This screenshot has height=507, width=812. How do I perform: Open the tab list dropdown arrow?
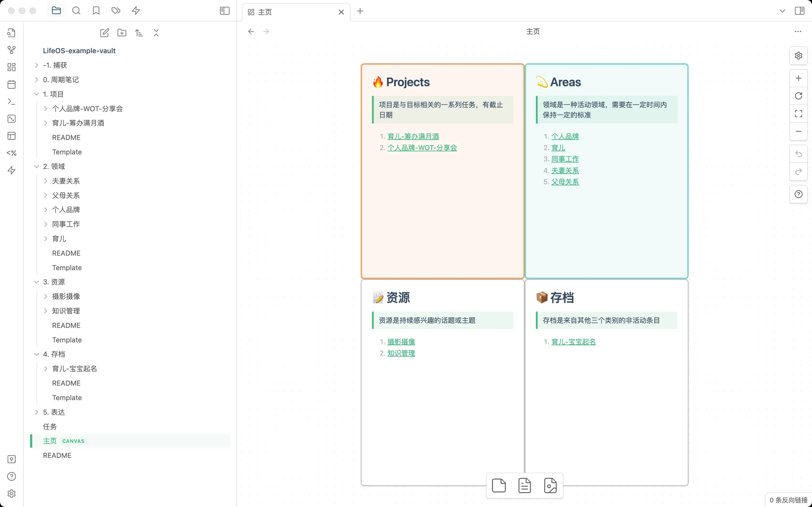click(782, 11)
